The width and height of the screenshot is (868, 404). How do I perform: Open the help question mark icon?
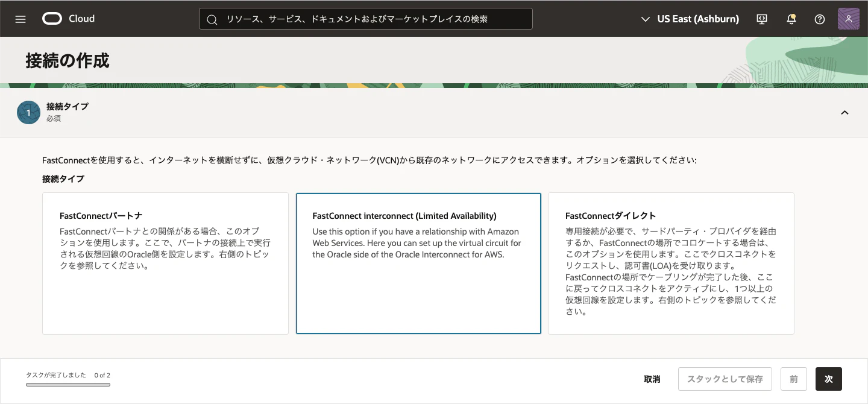(819, 19)
